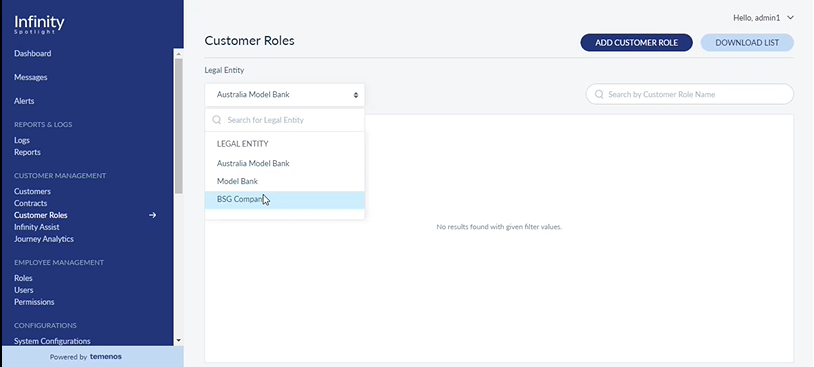Open the Journey Analytics link
This screenshot has height=367, width=814.
pyautogui.click(x=44, y=239)
